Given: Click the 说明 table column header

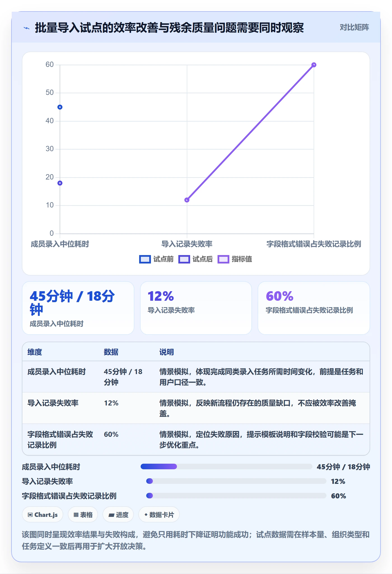Looking at the screenshot, I should (x=167, y=352).
